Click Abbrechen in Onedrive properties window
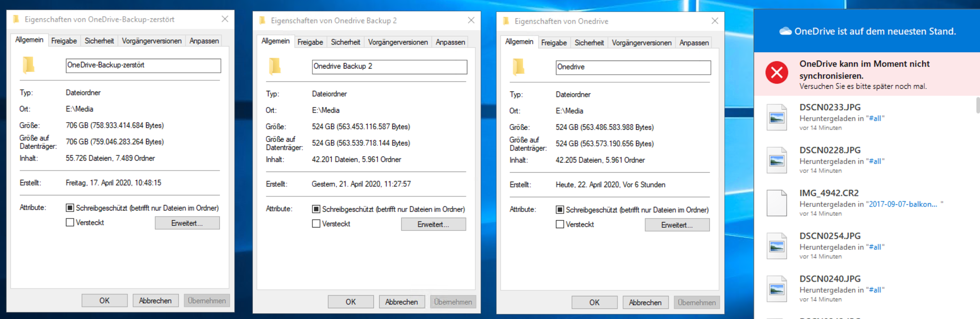The height and width of the screenshot is (319, 980). (645, 302)
